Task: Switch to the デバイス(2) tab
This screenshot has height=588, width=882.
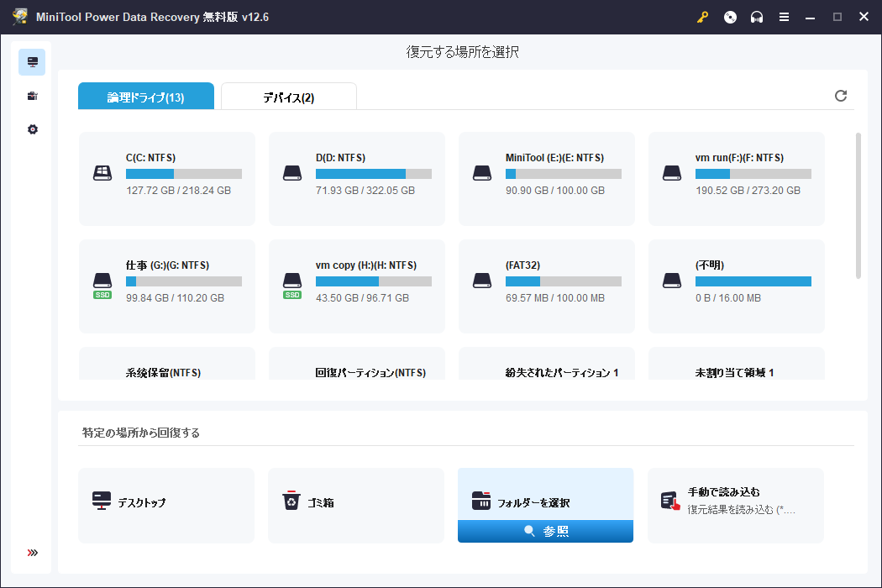Action: coord(288,96)
